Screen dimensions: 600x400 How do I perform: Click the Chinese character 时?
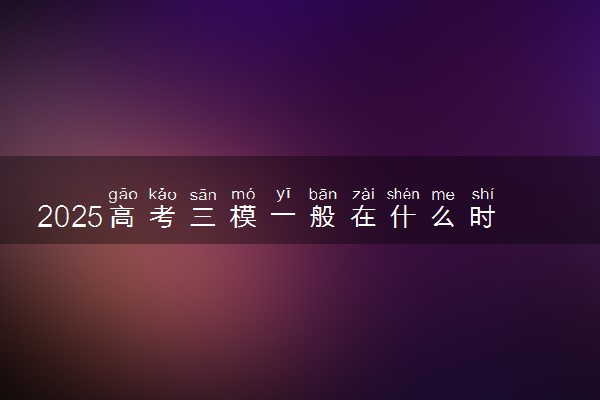(483, 217)
